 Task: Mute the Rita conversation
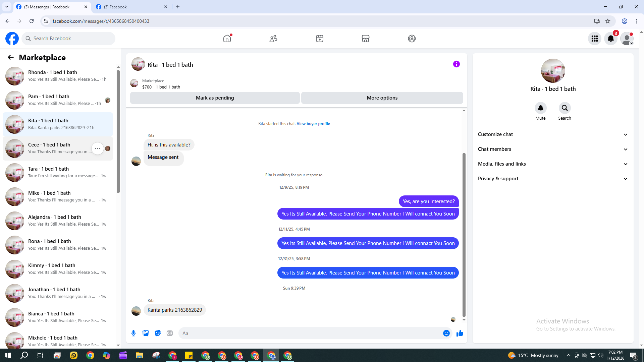(x=540, y=108)
